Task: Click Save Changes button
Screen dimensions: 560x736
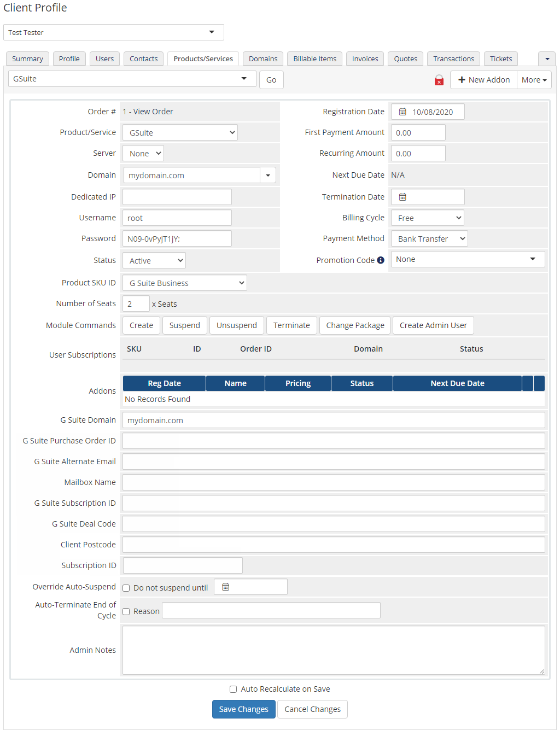Action: coord(244,709)
